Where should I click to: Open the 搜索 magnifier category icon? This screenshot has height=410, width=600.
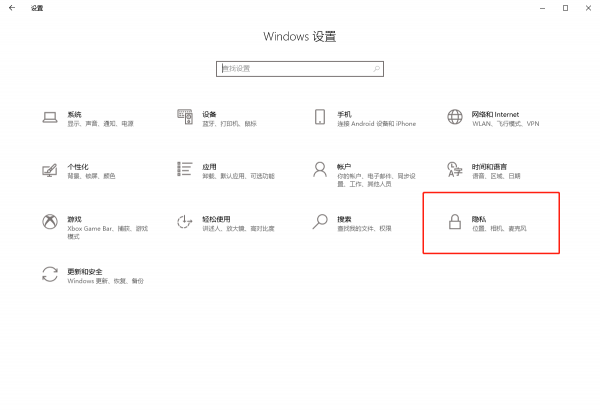click(x=320, y=222)
